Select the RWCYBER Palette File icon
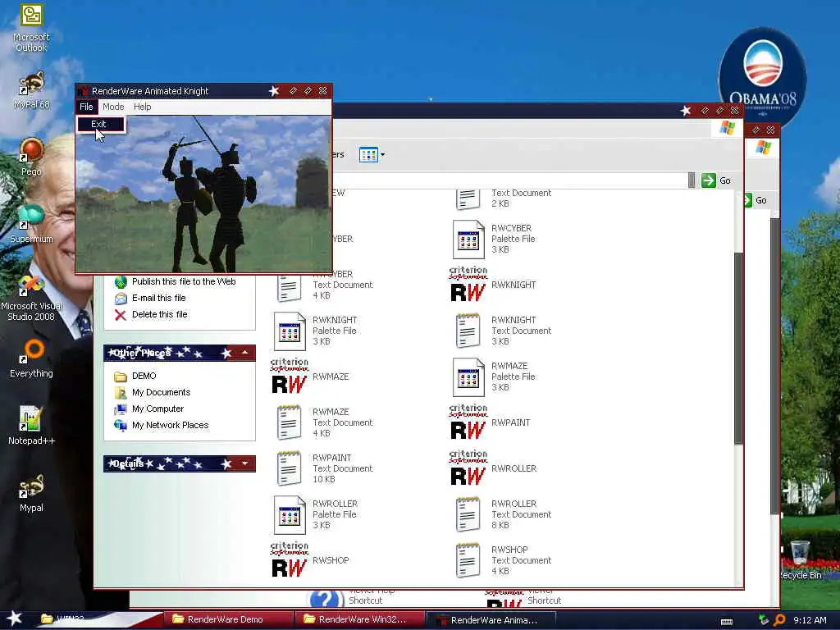 pos(468,239)
